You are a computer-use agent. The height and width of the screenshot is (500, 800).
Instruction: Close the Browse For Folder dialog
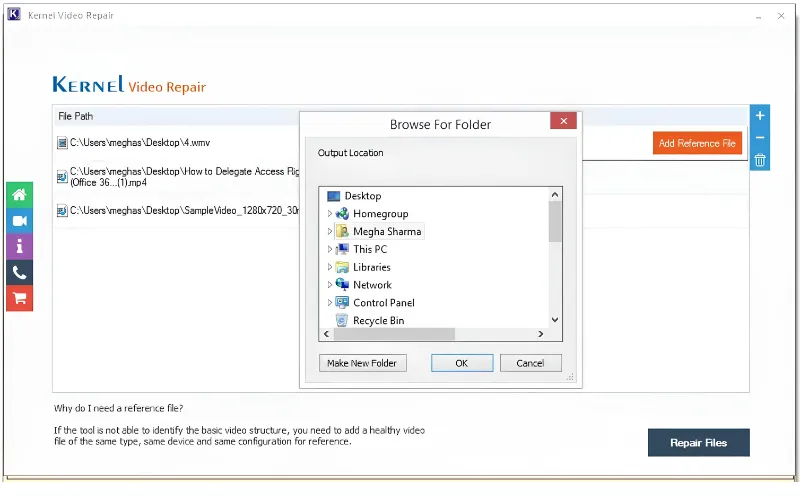pos(563,121)
